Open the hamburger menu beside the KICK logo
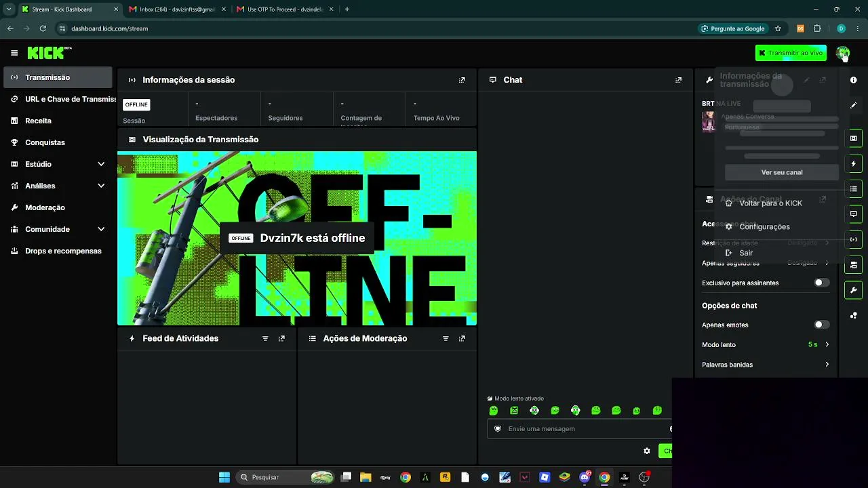The height and width of the screenshot is (488, 868). tap(14, 53)
